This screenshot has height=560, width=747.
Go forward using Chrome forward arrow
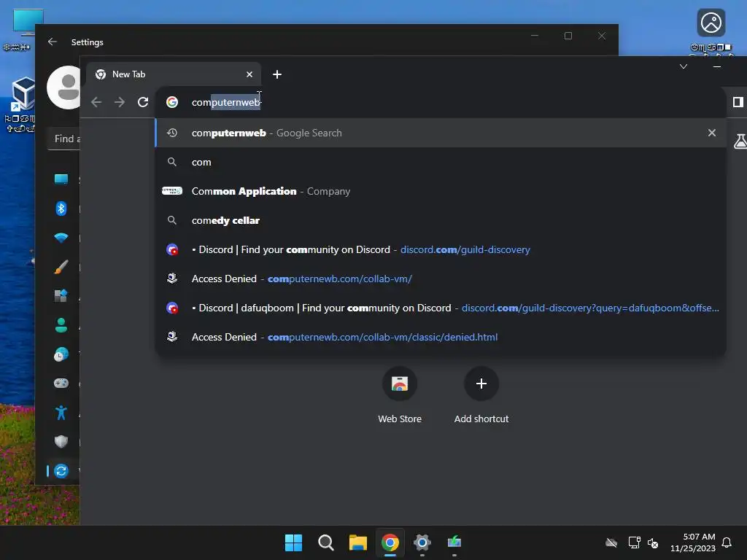(120, 102)
